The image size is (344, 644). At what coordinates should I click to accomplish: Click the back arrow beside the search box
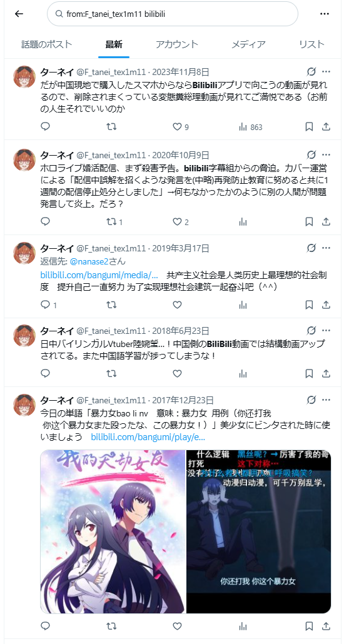pos(19,14)
